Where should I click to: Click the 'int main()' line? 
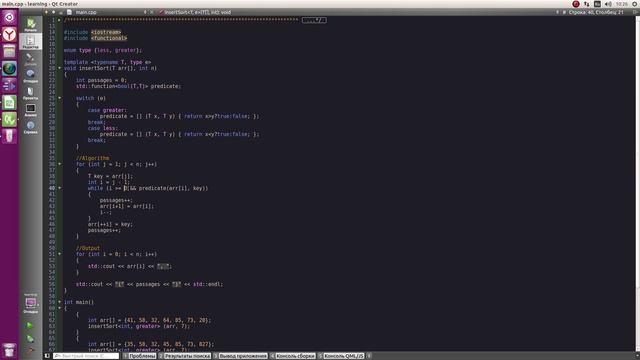tap(79, 302)
